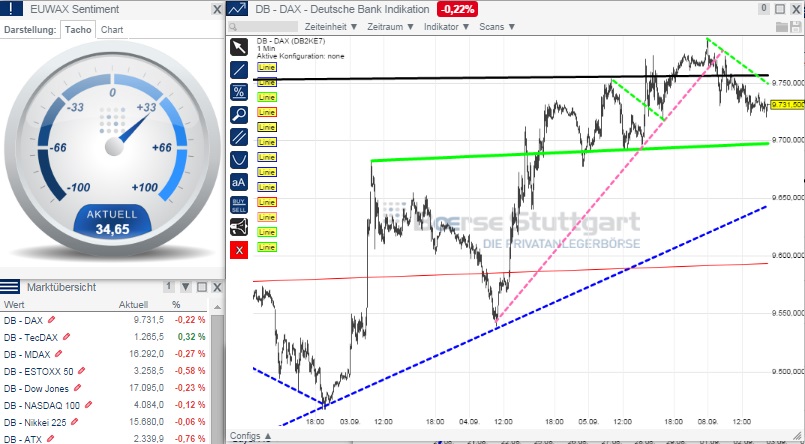The image size is (805, 444).
Task: Click the exclamation icon of EUWAX Sentiment
Action: [11, 8]
